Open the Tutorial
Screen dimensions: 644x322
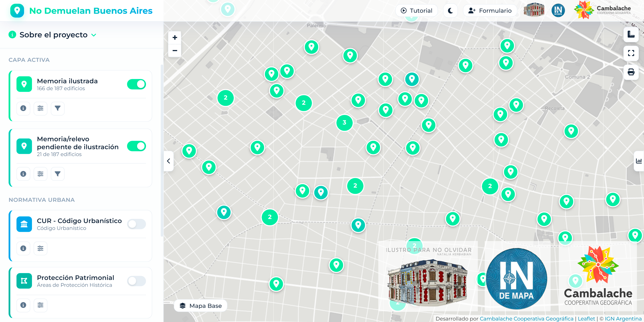click(416, 11)
